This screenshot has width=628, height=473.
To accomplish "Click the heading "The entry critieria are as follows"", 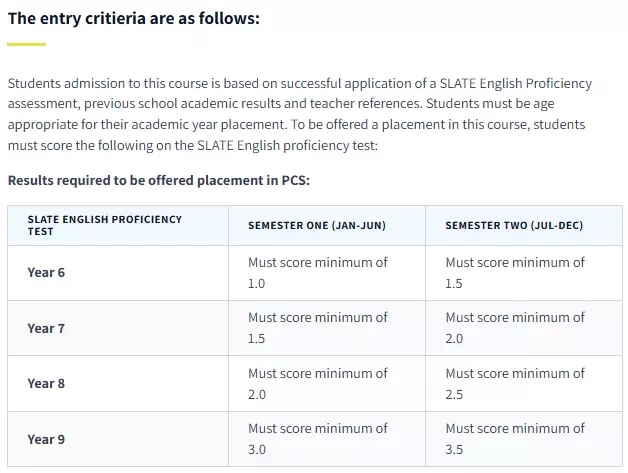I will click(134, 19).
